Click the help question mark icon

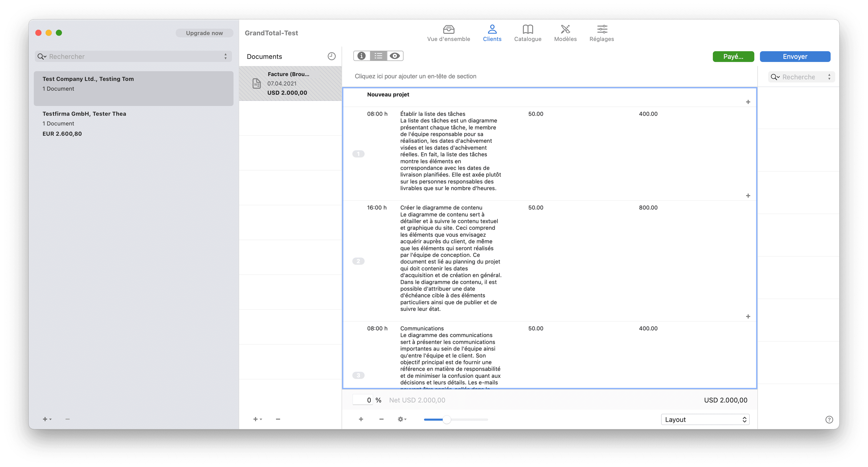click(x=829, y=419)
